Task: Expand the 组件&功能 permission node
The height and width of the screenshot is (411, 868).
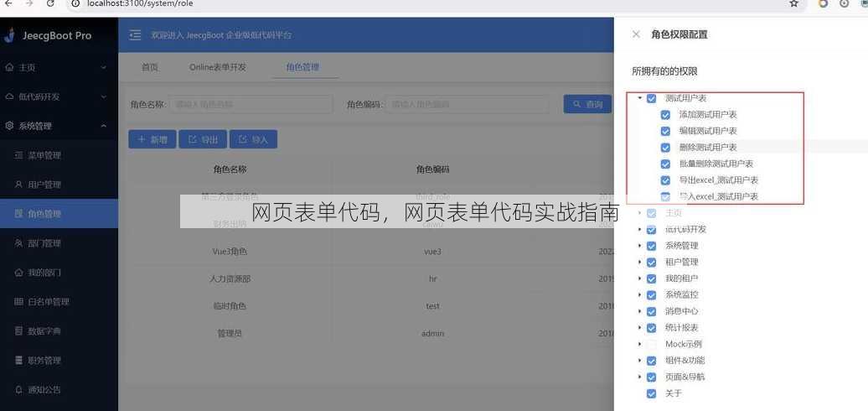Action: pos(639,361)
